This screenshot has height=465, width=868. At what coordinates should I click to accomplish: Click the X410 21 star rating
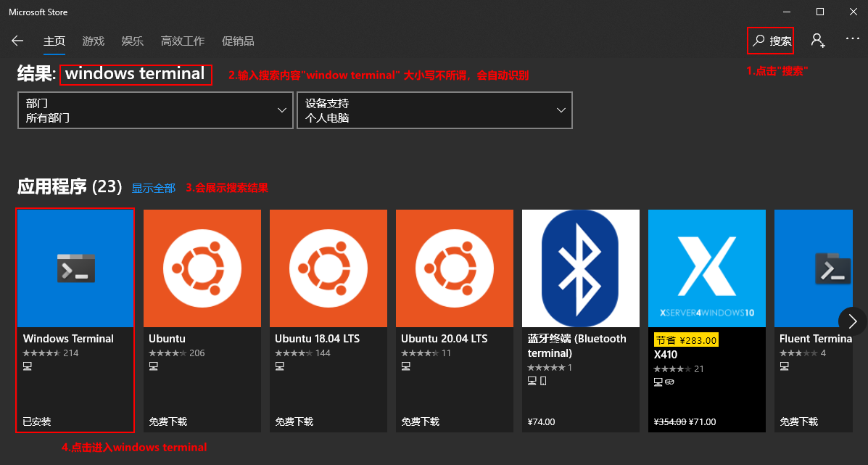(x=679, y=369)
